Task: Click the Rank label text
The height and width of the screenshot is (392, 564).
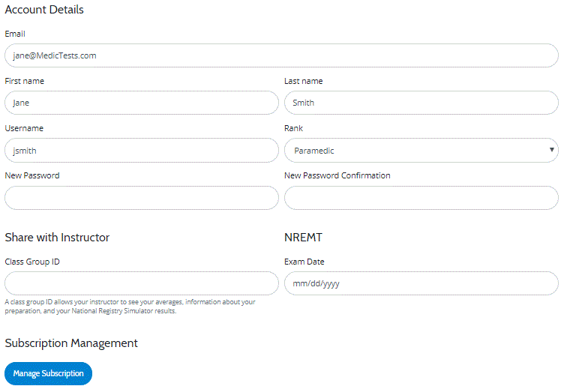Action: click(x=293, y=128)
